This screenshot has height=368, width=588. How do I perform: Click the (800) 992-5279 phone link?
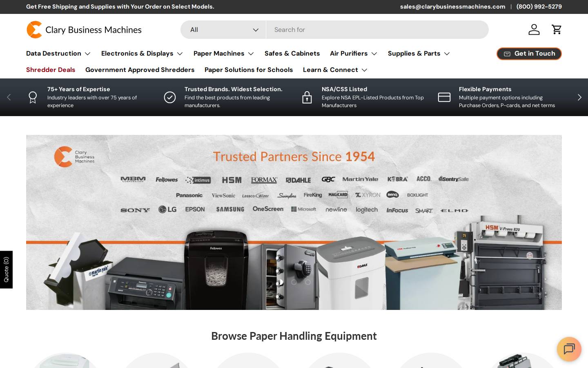[539, 7]
